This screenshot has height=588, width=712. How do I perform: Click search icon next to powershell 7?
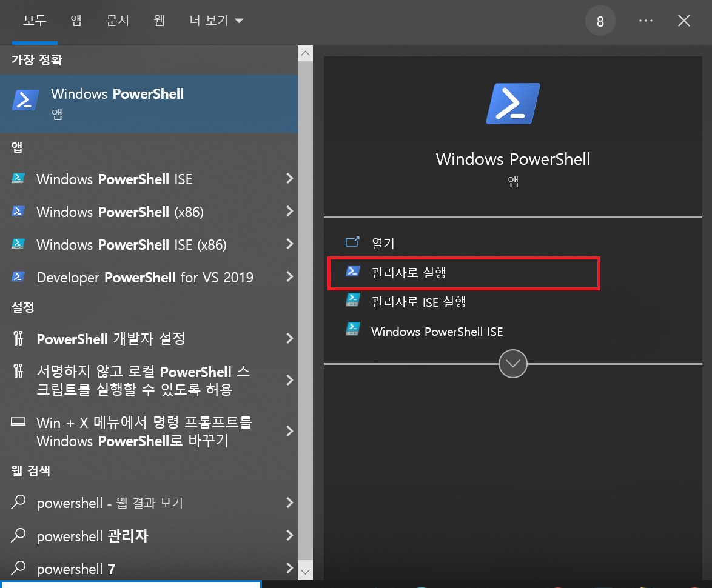point(18,567)
